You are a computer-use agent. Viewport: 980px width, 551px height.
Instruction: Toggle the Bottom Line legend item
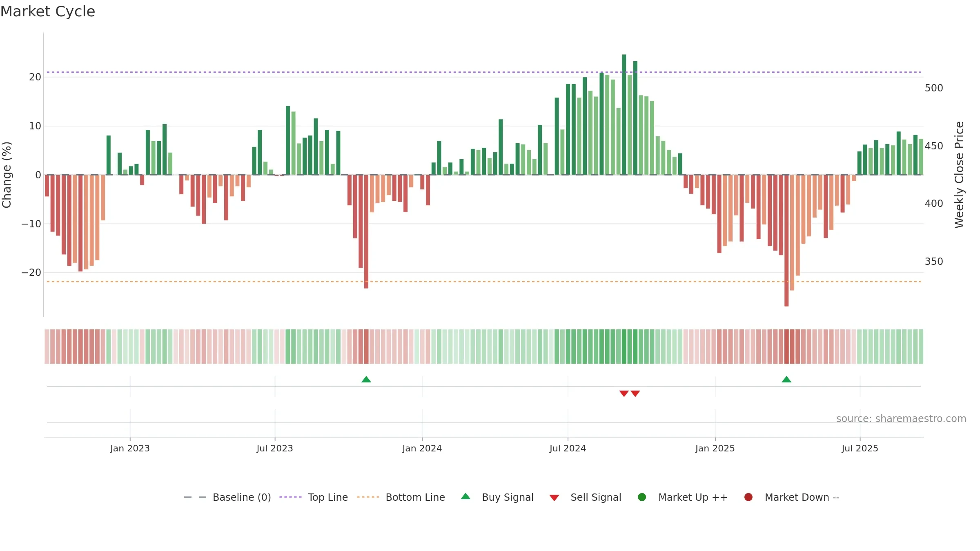(401, 497)
